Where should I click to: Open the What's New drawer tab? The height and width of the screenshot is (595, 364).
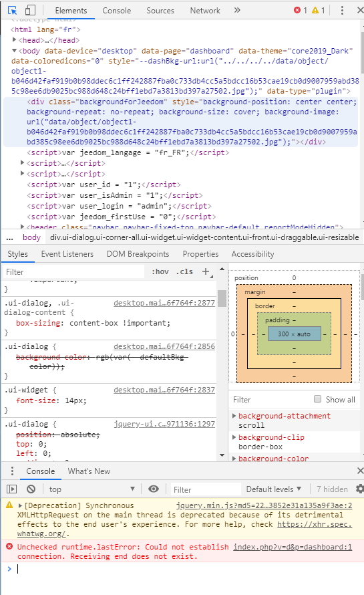tap(89, 471)
